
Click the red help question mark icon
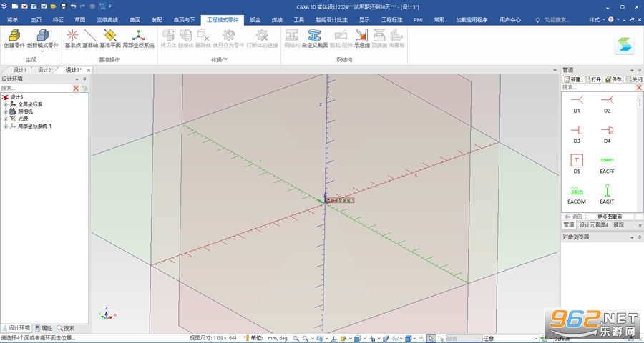tap(611, 19)
